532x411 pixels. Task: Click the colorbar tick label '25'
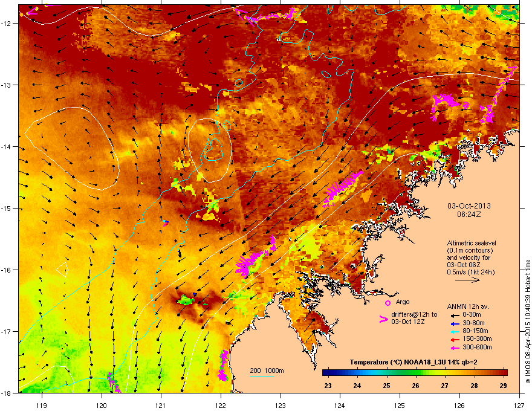(x=386, y=386)
